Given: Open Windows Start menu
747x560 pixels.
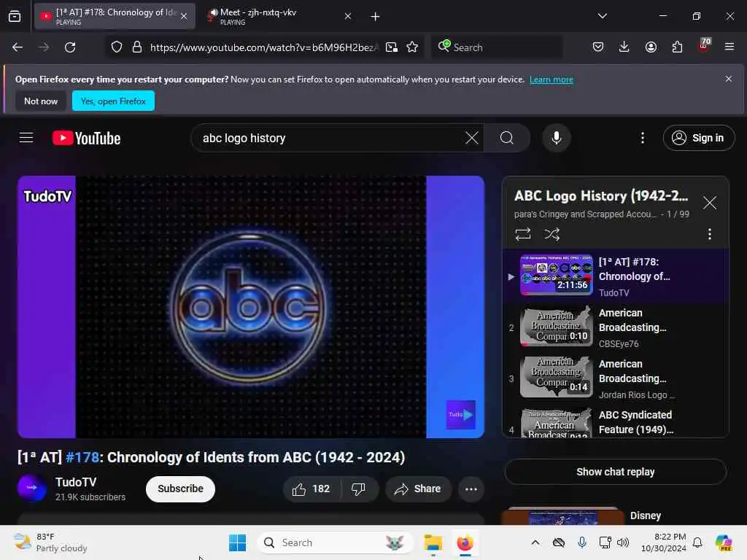Looking at the screenshot, I should point(237,542).
